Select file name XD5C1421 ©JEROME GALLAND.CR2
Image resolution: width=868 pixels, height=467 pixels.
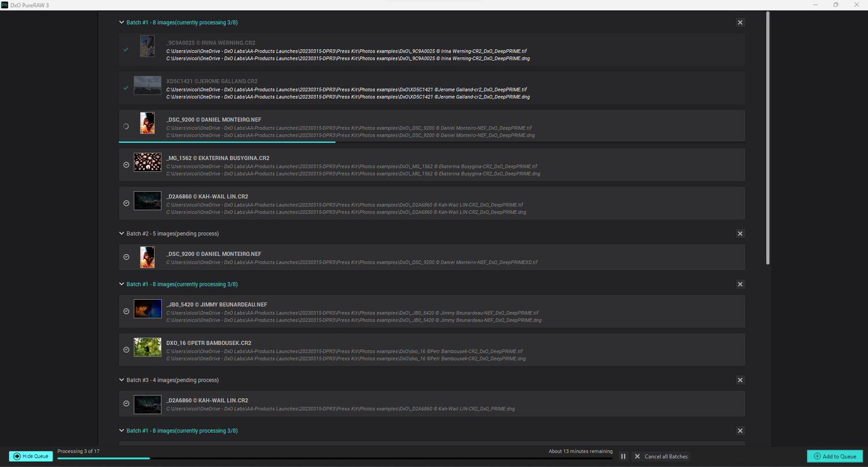click(212, 81)
